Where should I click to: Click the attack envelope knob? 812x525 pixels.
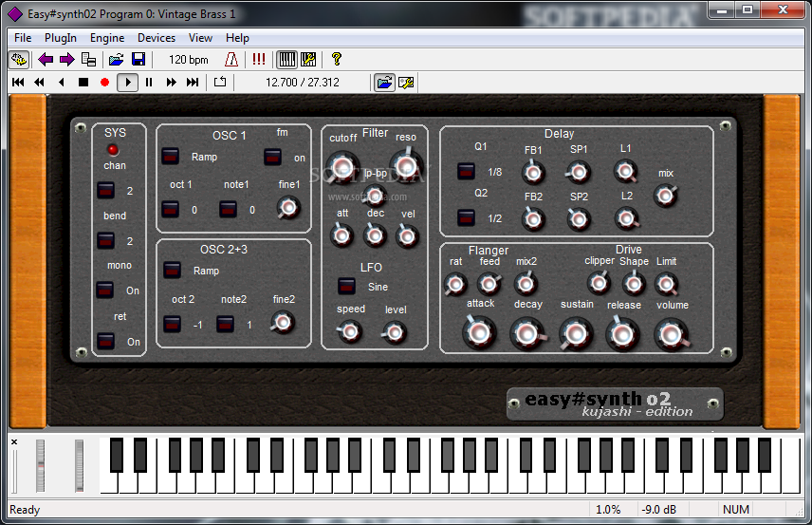[479, 333]
